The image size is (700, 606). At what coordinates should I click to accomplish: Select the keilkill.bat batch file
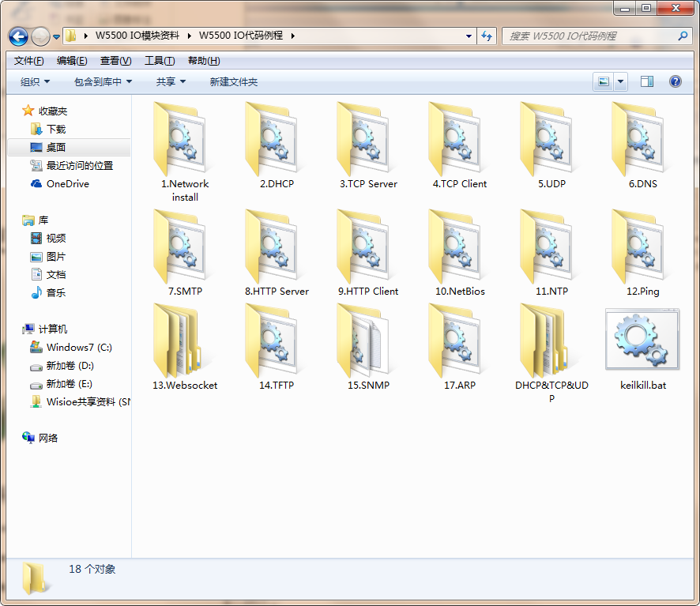[x=642, y=349]
